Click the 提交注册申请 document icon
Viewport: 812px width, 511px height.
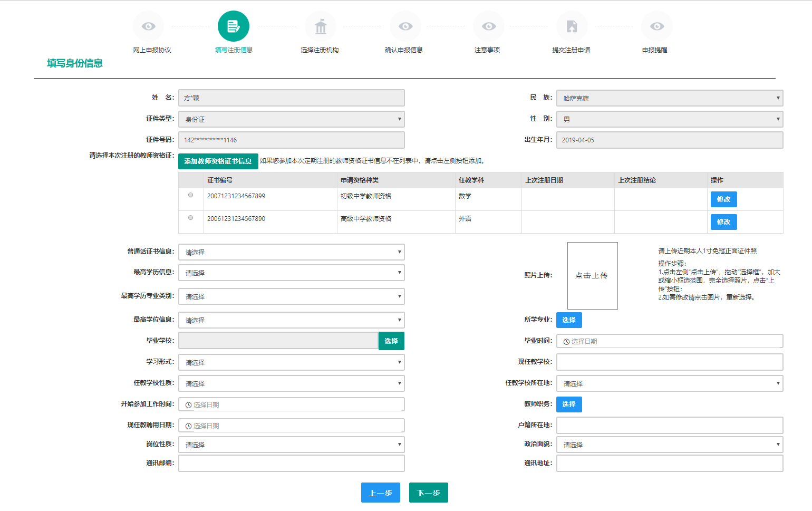pos(572,26)
